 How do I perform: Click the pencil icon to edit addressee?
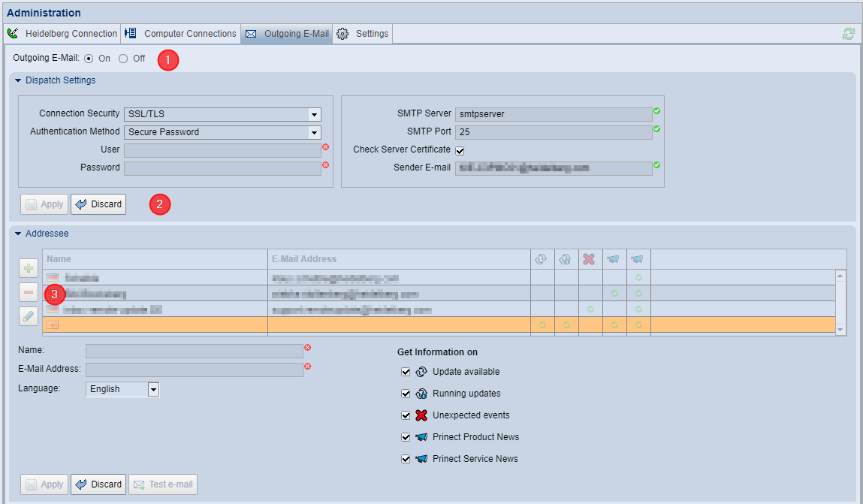pos(29,316)
